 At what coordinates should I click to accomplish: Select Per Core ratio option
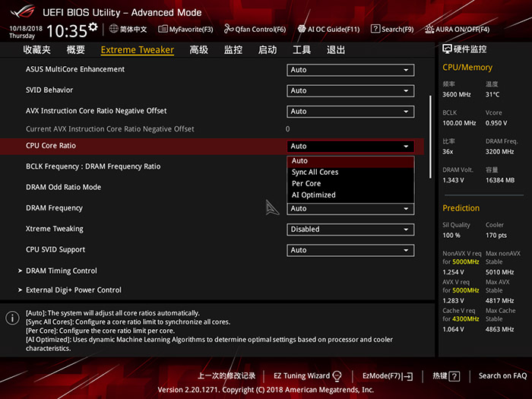(x=306, y=184)
